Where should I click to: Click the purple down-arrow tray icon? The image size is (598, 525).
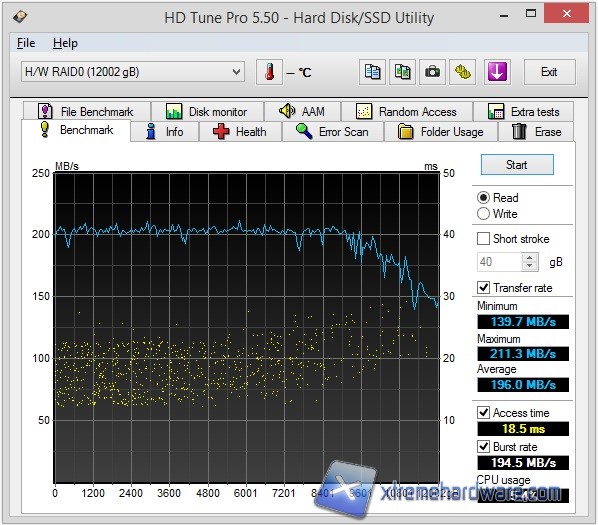tap(497, 72)
